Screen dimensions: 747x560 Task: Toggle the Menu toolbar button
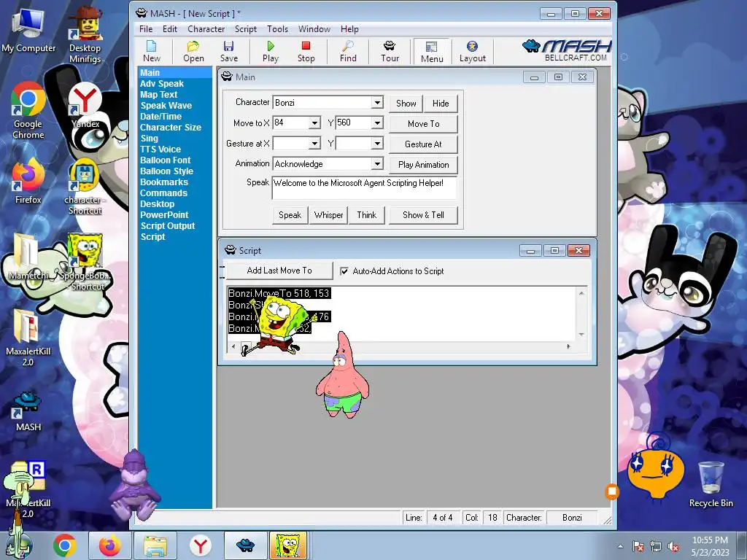pyautogui.click(x=432, y=52)
